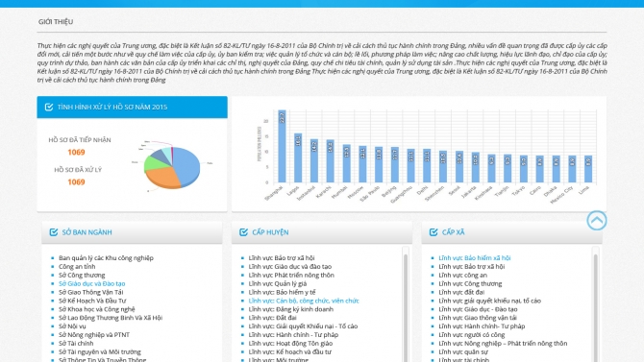
Task: Open Sở Nông nghiệp và PTNT link
Action: point(94,335)
